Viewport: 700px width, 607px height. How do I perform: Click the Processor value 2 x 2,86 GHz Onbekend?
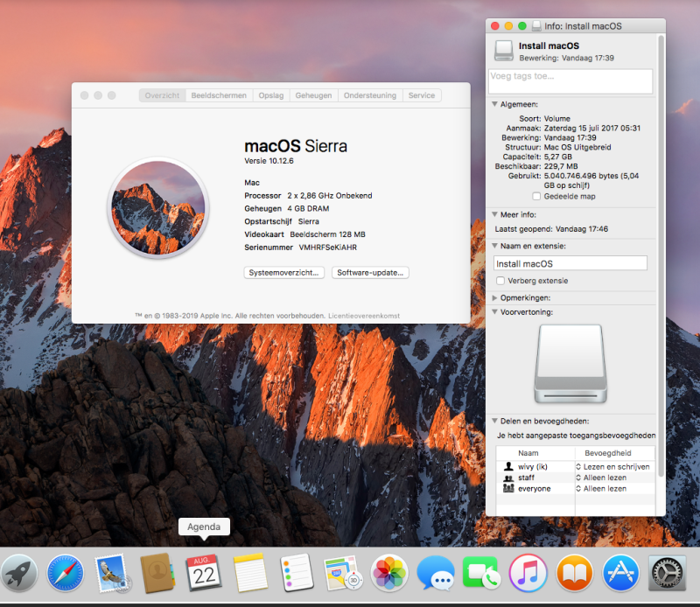330,196
